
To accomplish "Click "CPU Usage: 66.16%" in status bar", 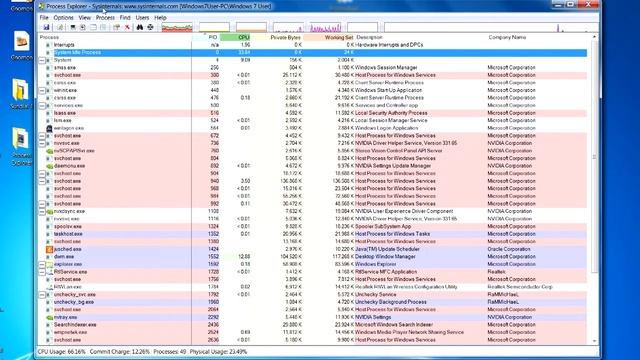I will [x=62, y=351].
